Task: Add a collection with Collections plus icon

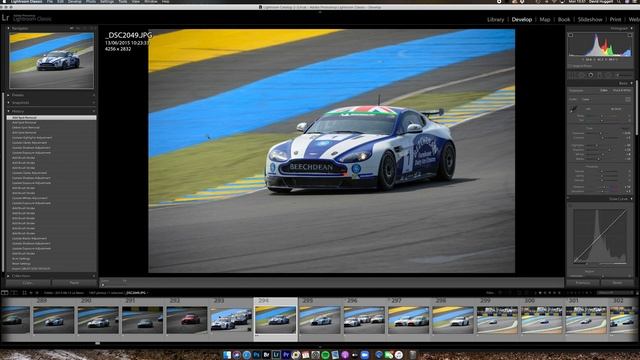Action: coord(93,276)
